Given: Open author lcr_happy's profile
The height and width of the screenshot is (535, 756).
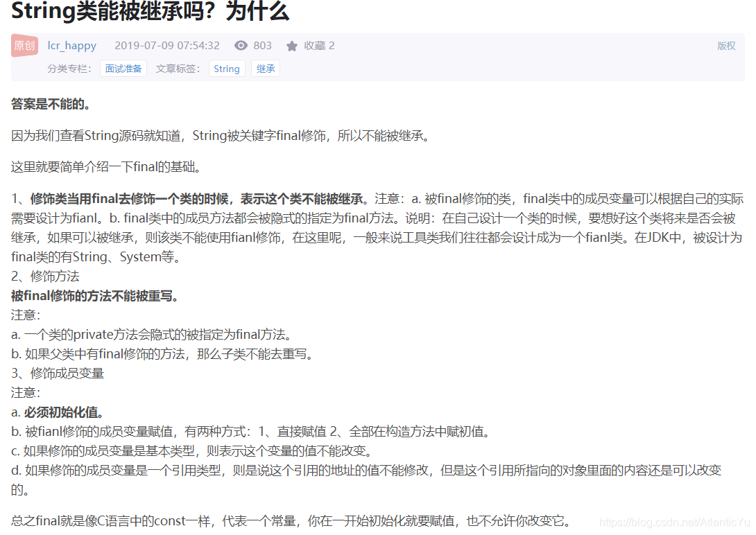Looking at the screenshot, I should pyautogui.click(x=71, y=45).
